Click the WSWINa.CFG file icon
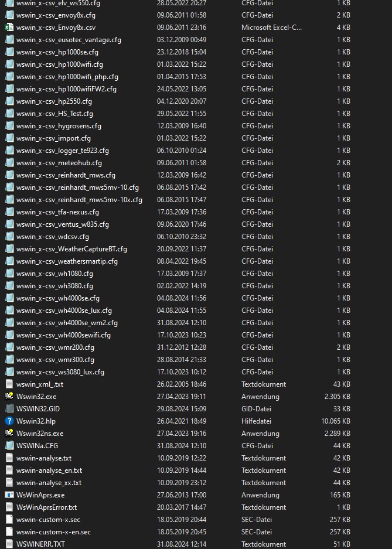 click(9, 446)
